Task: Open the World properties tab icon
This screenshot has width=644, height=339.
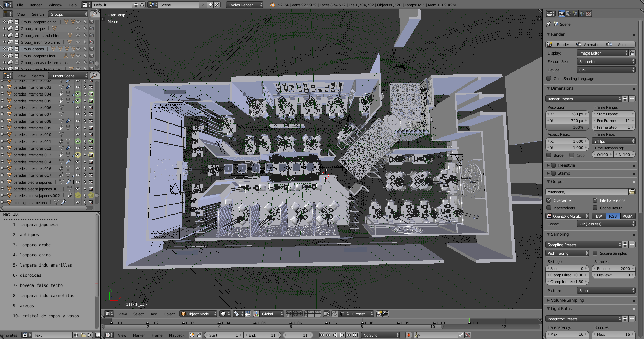Action: pos(582,14)
